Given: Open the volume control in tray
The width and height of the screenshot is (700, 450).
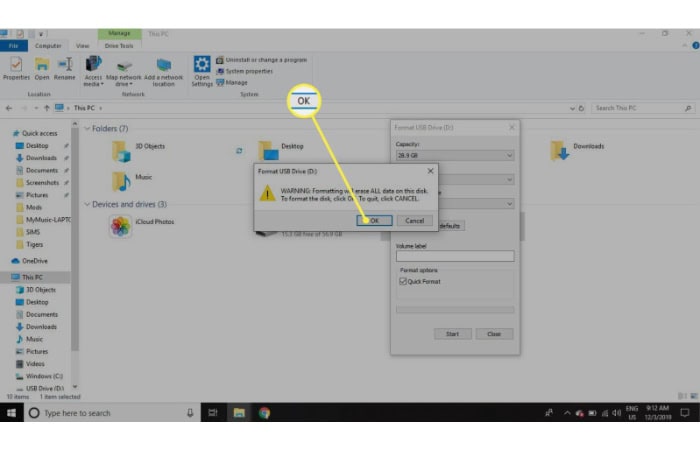Looking at the screenshot, I should (x=617, y=413).
